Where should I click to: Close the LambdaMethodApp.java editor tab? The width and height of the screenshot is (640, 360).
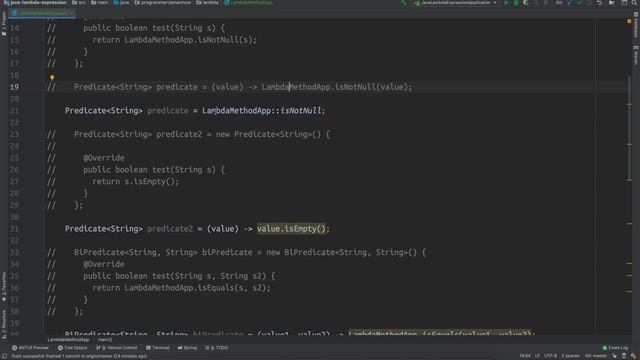pos(71,13)
